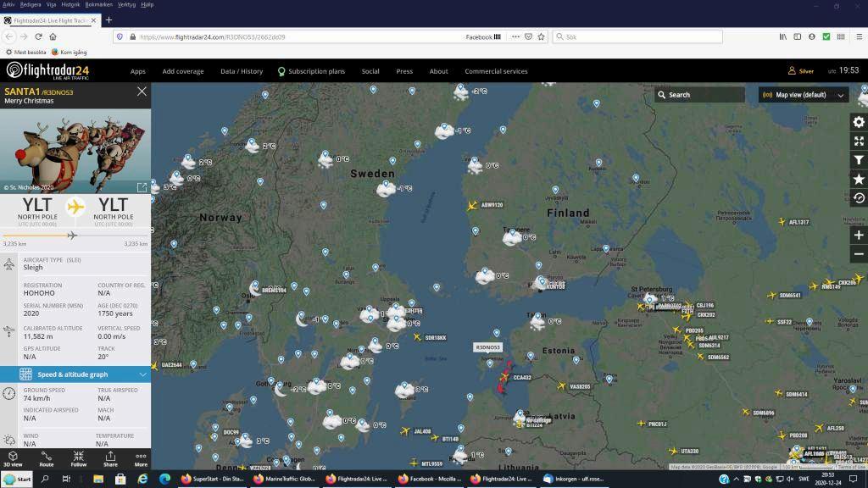This screenshot has width=868, height=488.
Task: Close the Flightradar24 browser tab
Action: [x=93, y=20]
